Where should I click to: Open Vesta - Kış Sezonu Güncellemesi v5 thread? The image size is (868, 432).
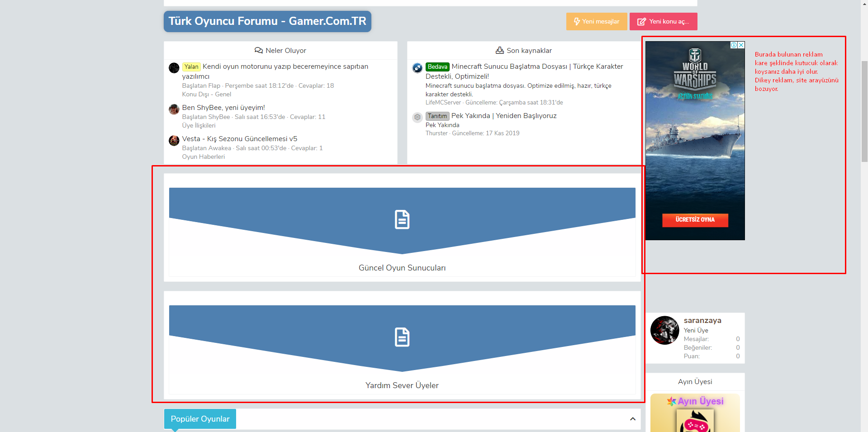coord(240,139)
